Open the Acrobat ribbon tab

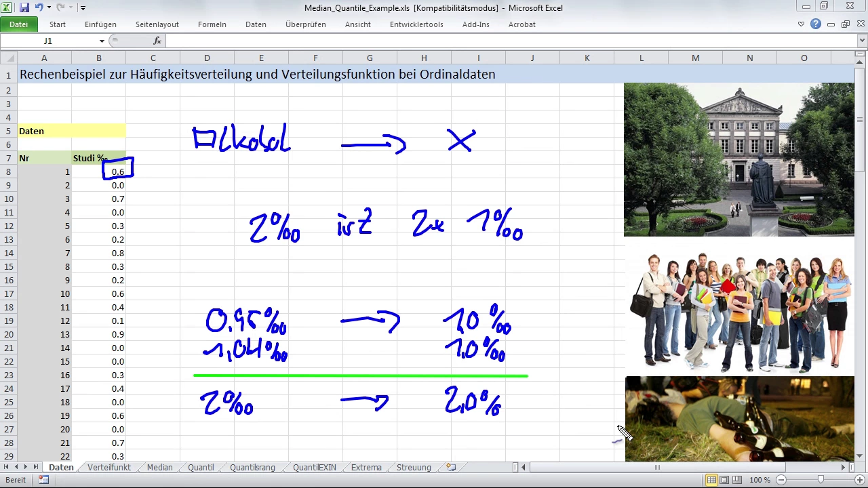click(522, 24)
